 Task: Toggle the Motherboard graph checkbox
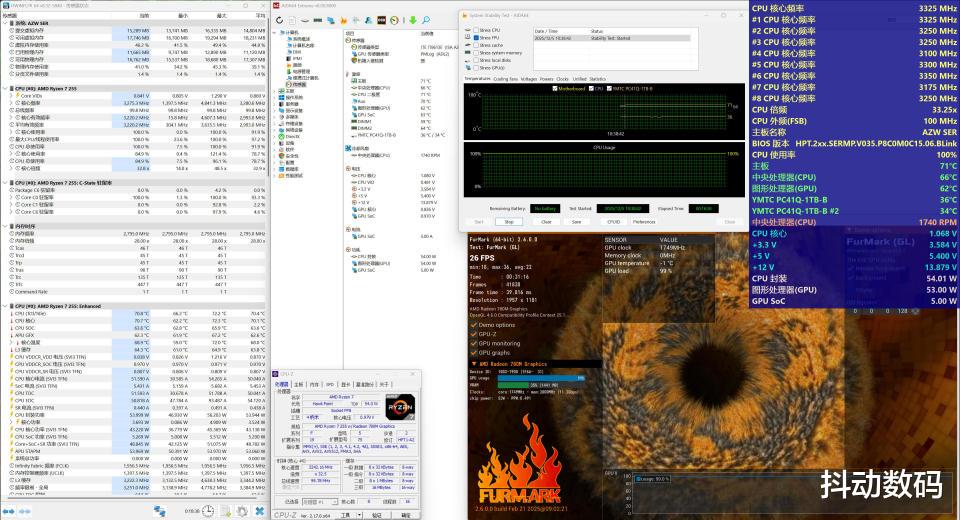555,87
